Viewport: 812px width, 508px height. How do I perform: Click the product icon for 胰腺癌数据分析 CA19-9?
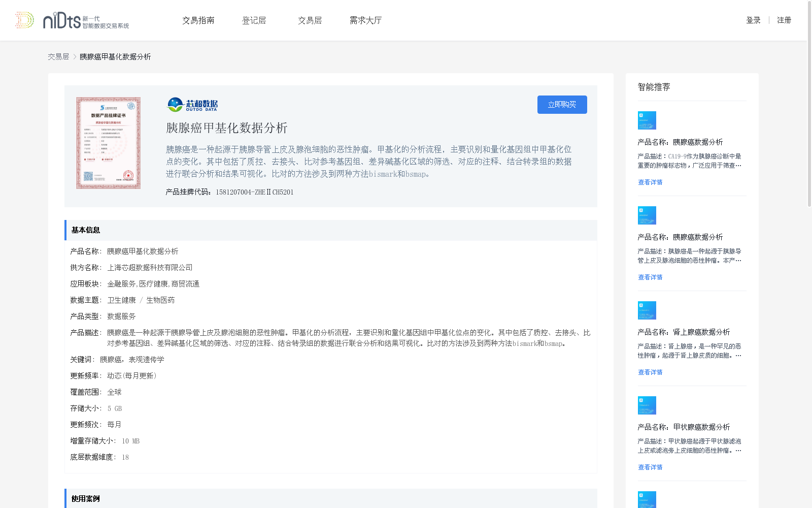pos(647,120)
